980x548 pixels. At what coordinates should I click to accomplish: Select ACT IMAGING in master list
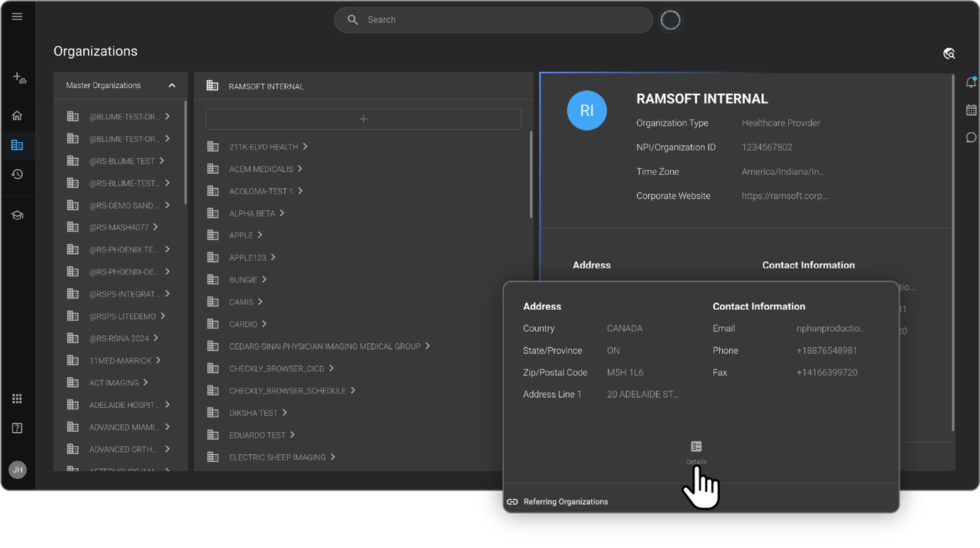(x=114, y=382)
